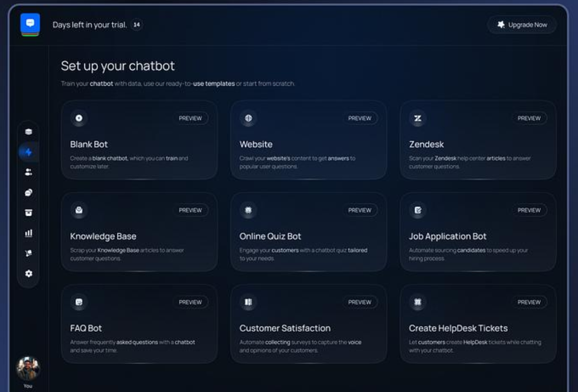Click the blue chatbot app logo
Image resolution: width=578 pixels, height=392 pixels.
coord(30,24)
